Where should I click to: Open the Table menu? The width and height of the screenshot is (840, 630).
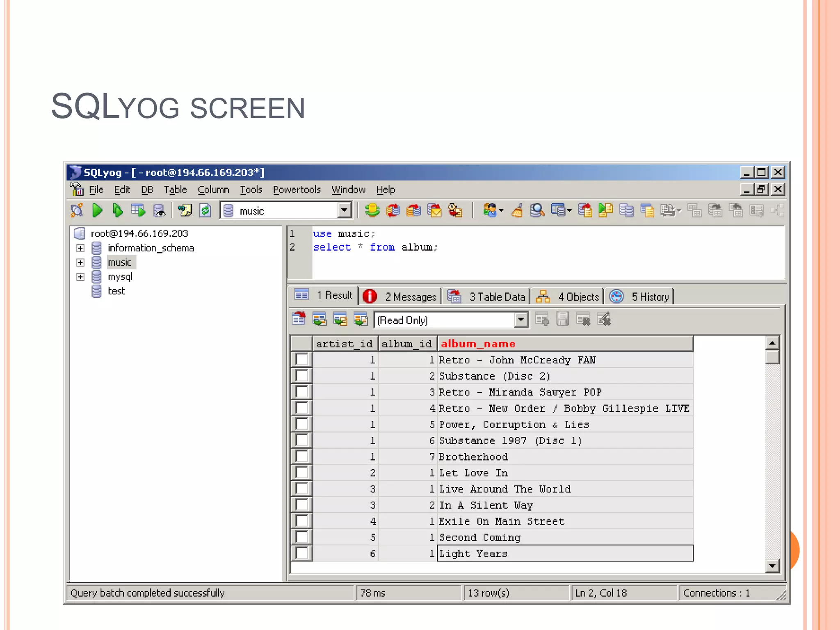pos(175,190)
